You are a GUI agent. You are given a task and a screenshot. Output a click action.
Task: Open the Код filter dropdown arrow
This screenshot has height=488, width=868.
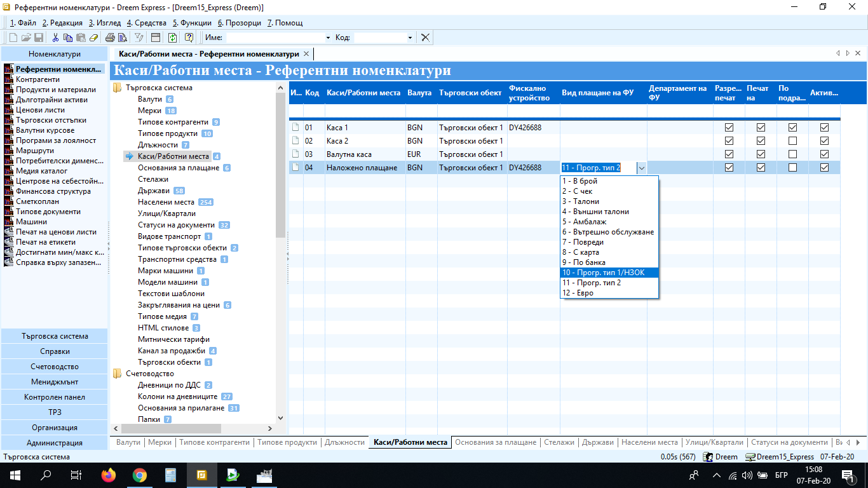click(x=410, y=37)
